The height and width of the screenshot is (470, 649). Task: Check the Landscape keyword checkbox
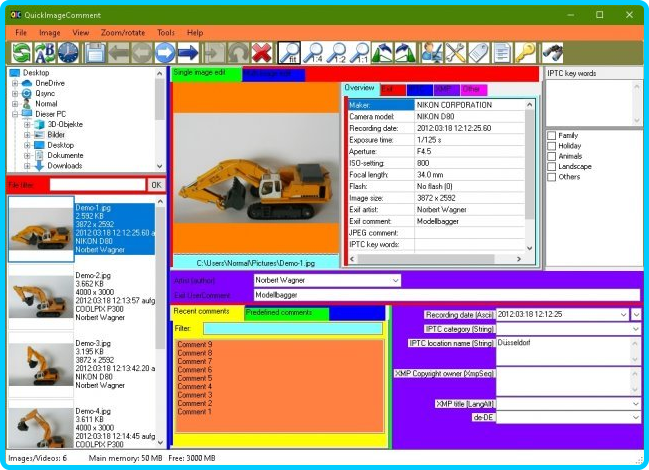click(x=551, y=166)
